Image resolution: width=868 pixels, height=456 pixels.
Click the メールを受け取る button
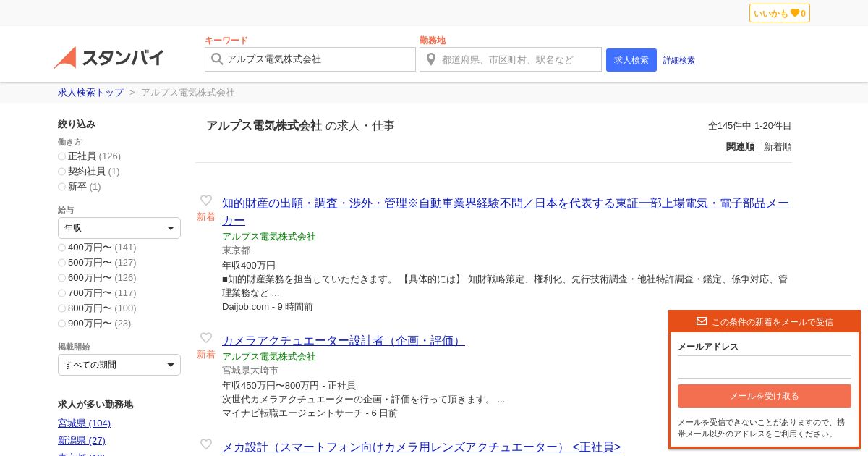765,396
